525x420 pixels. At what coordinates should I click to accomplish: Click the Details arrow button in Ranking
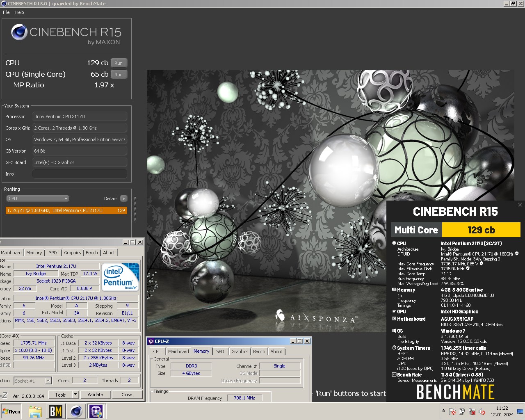pyautogui.click(x=124, y=199)
